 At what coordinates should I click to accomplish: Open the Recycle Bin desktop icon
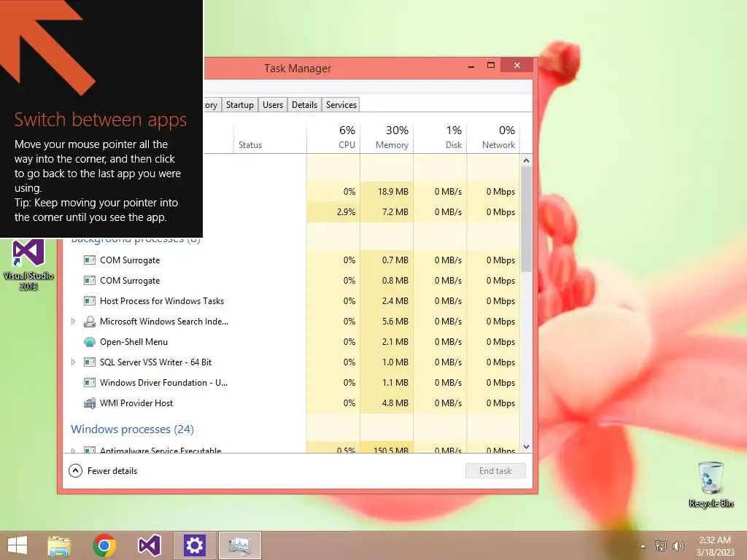pos(711,484)
